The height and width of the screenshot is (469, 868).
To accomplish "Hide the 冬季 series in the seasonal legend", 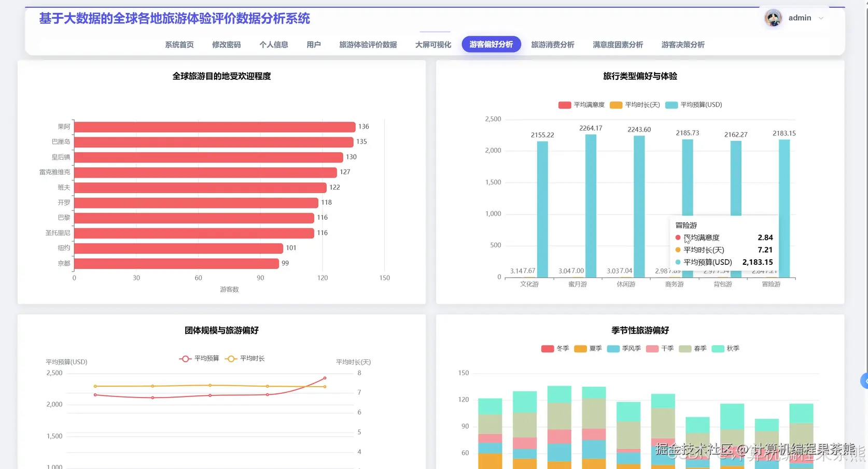I will [x=555, y=349].
